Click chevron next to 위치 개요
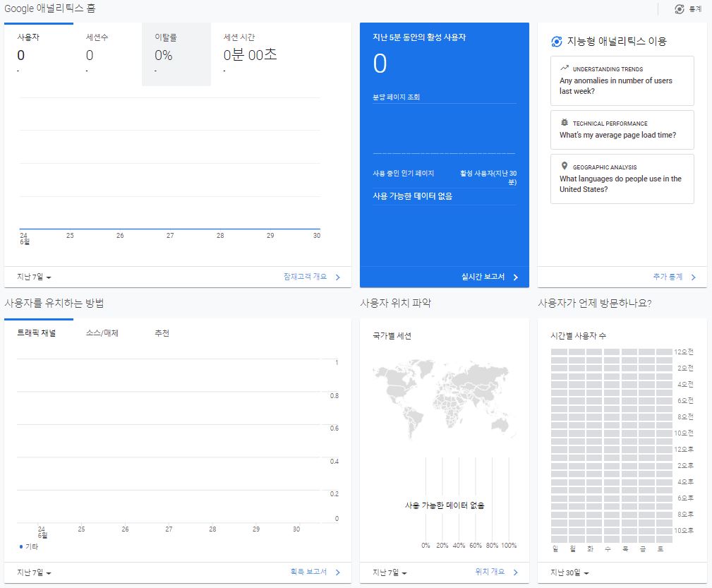 point(515,572)
